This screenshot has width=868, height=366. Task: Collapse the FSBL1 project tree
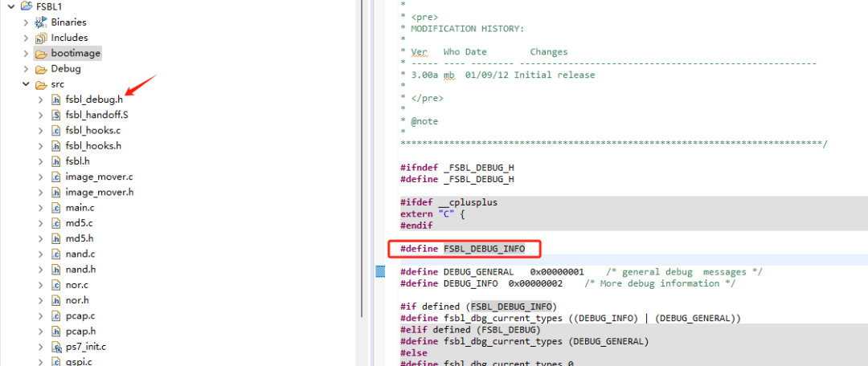(10, 7)
